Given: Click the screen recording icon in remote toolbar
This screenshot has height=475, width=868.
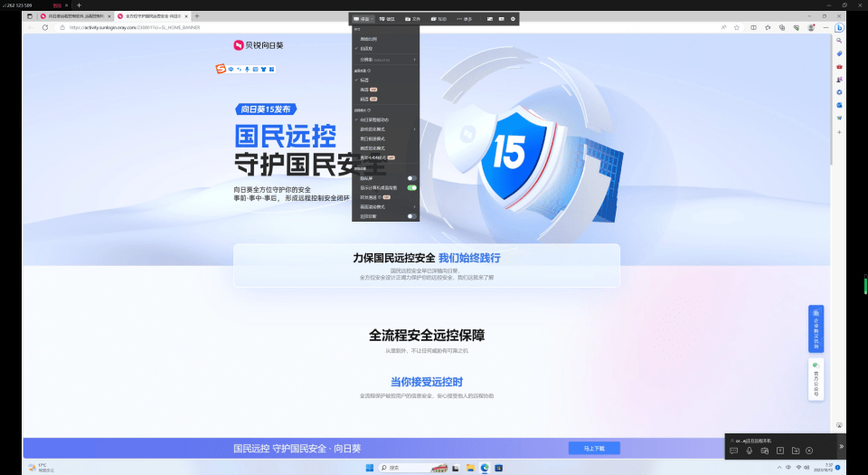Looking at the screenshot, I should 502,19.
